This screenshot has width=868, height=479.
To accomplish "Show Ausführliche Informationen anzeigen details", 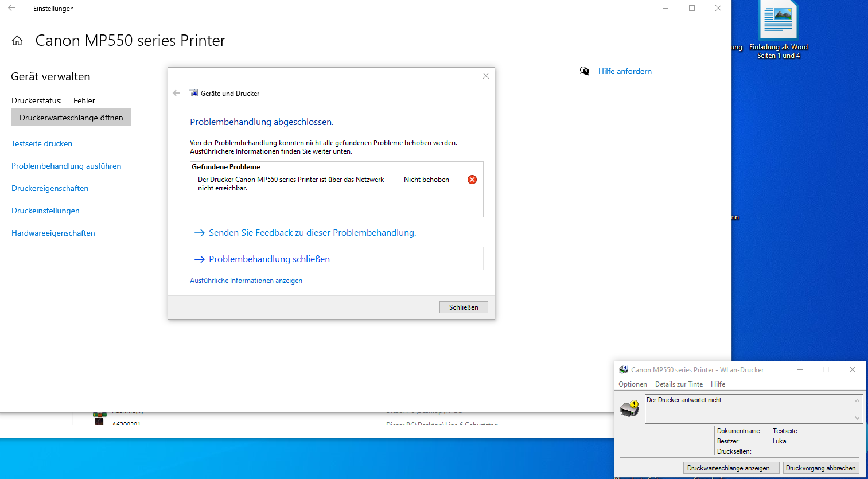I will 246,280.
